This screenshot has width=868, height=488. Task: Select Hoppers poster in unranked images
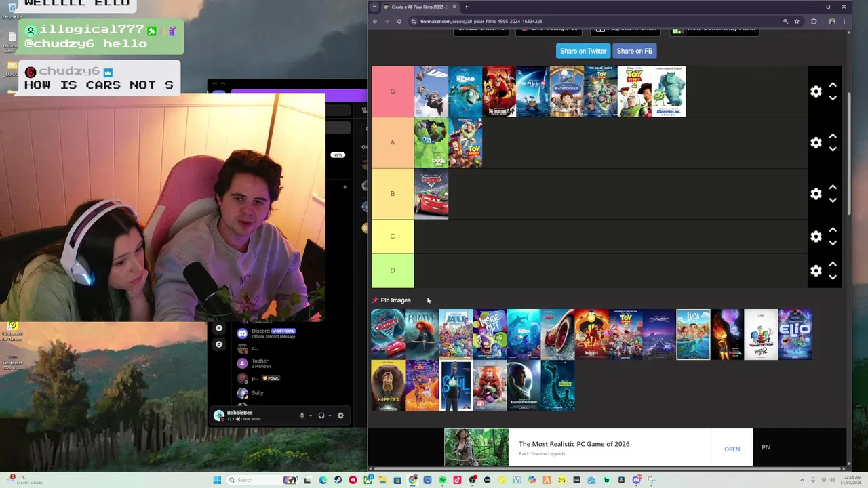(x=388, y=385)
